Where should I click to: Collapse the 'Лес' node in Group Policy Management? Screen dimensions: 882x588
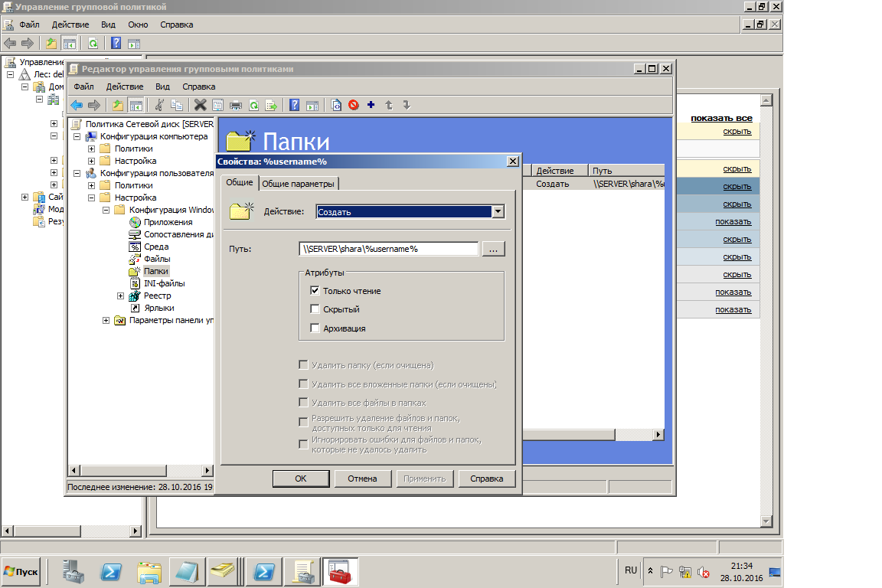pos(10,74)
